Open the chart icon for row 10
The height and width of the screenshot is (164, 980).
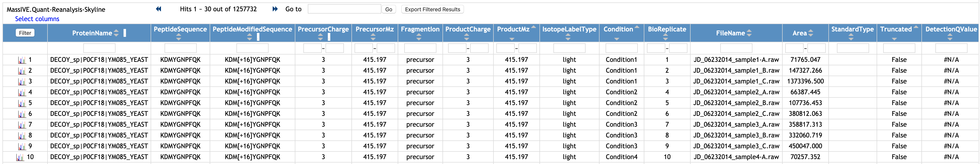[x=20, y=157]
